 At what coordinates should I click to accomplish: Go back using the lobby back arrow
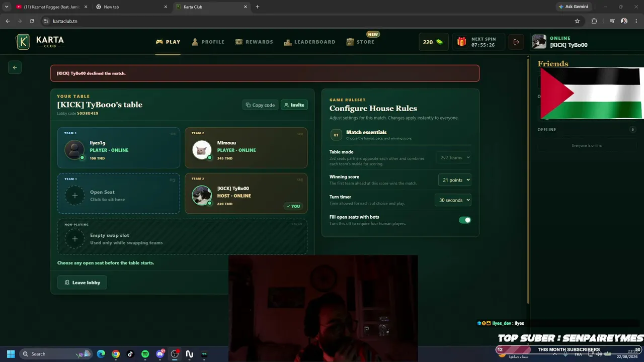15,67
